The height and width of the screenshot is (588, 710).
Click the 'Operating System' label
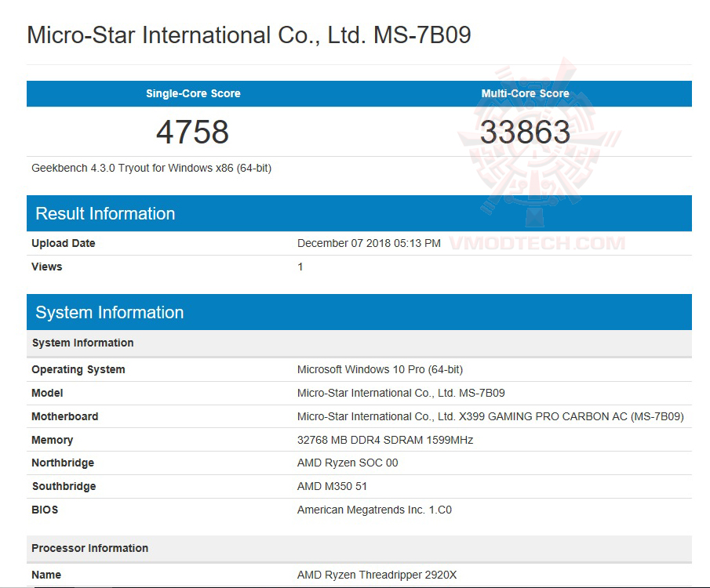[x=78, y=369]
